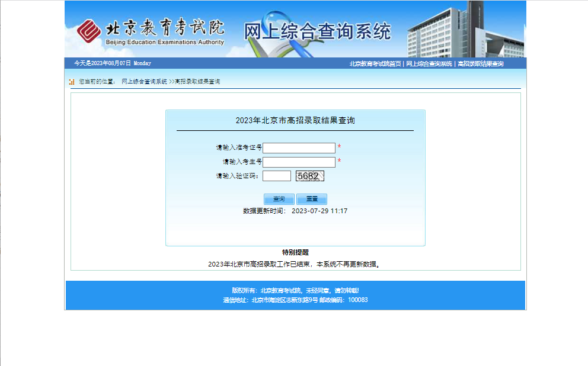
Task: Click the 请输入考生号 label
Action: 242,162
